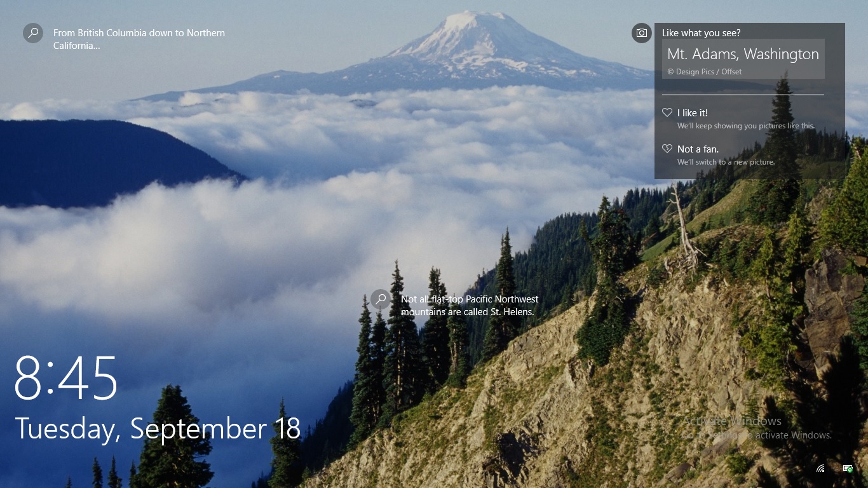Click the camera icon near Like what you see

642,33
